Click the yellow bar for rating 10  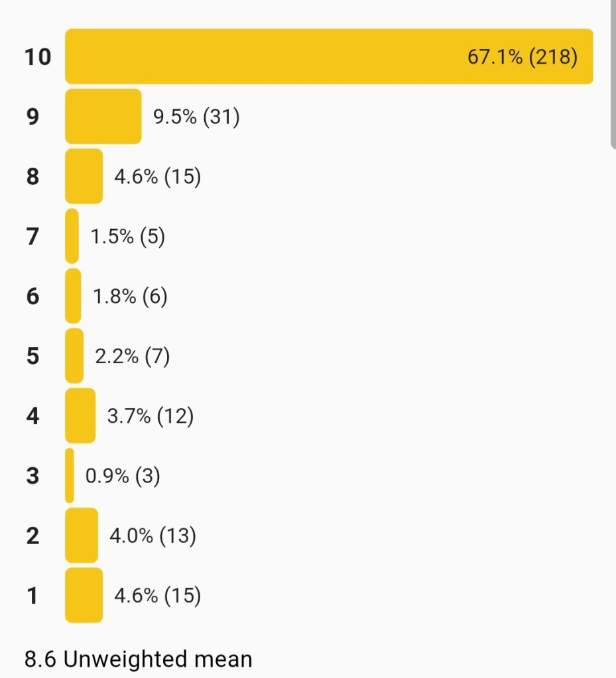point(265,56)
